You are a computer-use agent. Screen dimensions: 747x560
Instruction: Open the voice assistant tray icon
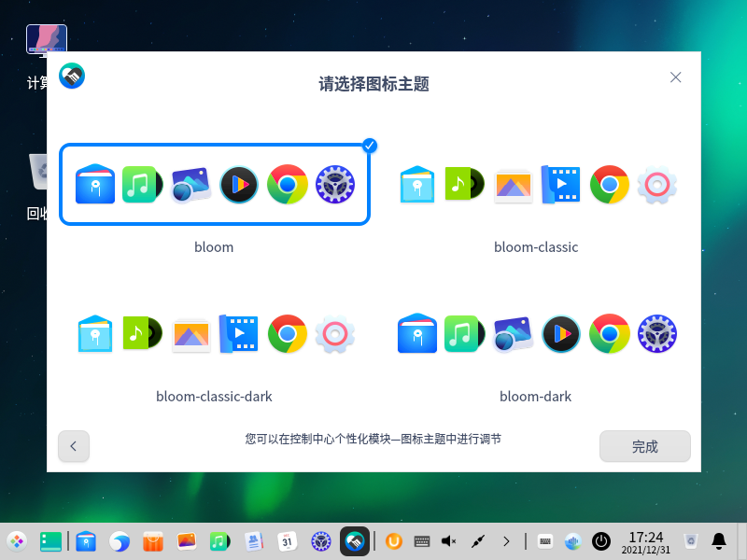tap(573, 541)
